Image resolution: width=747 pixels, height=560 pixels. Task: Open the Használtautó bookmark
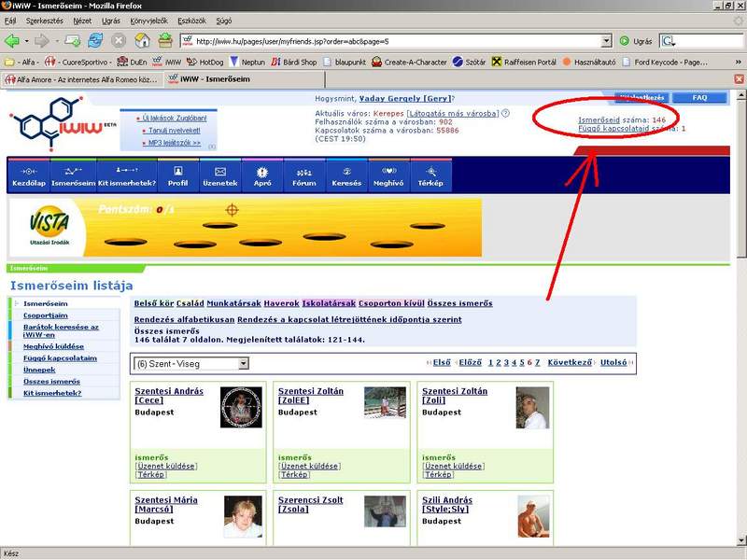pos(589,62)
